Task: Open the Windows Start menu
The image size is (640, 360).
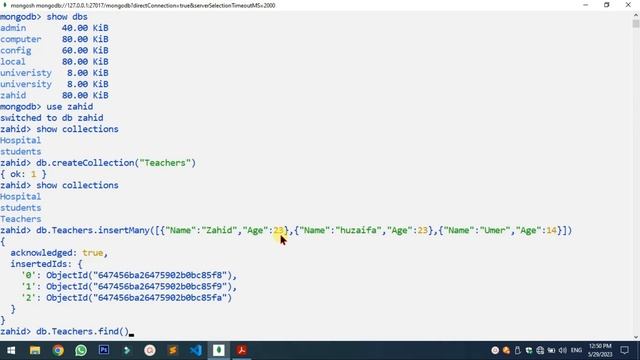Action: tap(11, 350)
